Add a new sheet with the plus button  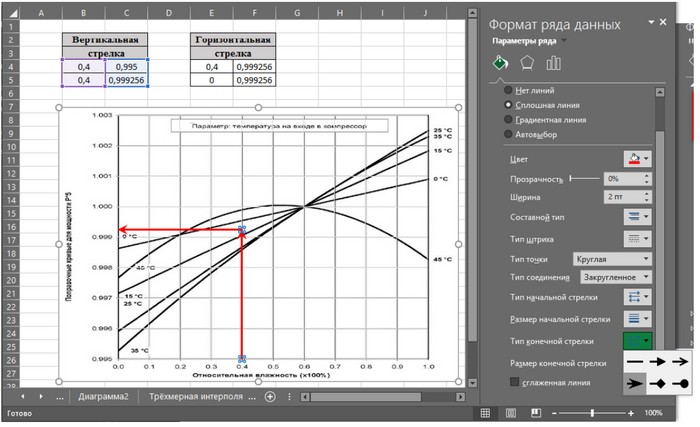pyautogui.click(x=269, y=397)
